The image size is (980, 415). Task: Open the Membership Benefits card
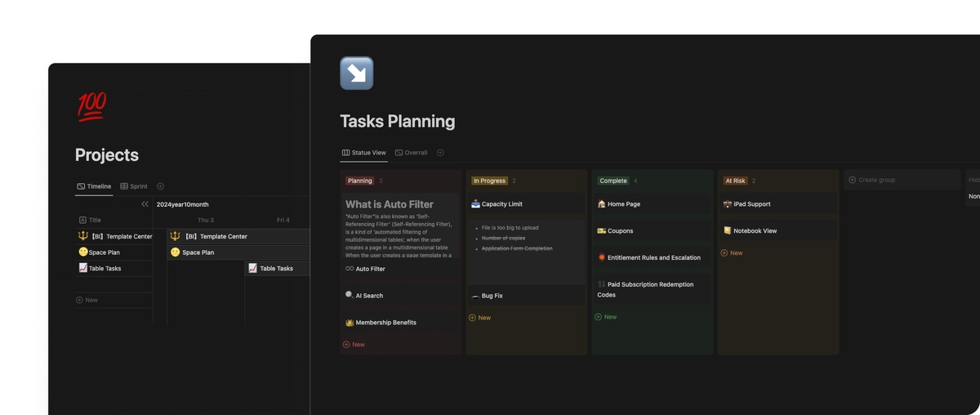coord(400,323)
